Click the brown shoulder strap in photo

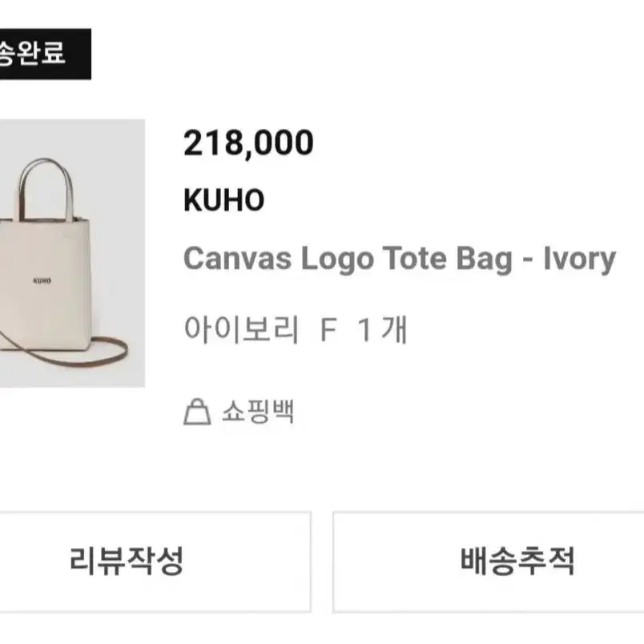103,351
